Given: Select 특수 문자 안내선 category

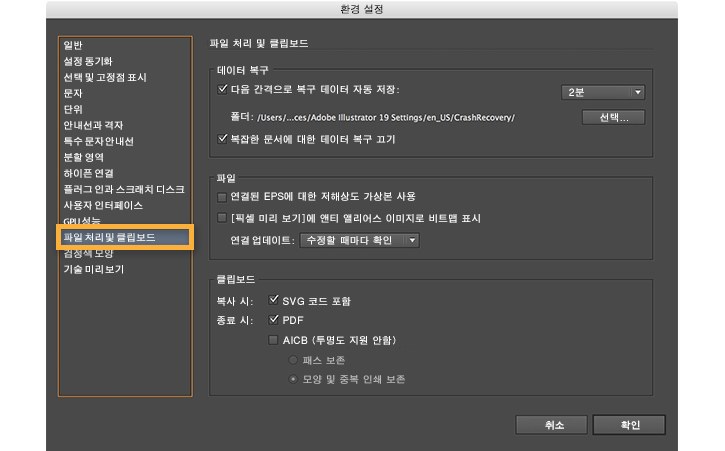Looking at the screenshot, I should click(x=98, y=141).
